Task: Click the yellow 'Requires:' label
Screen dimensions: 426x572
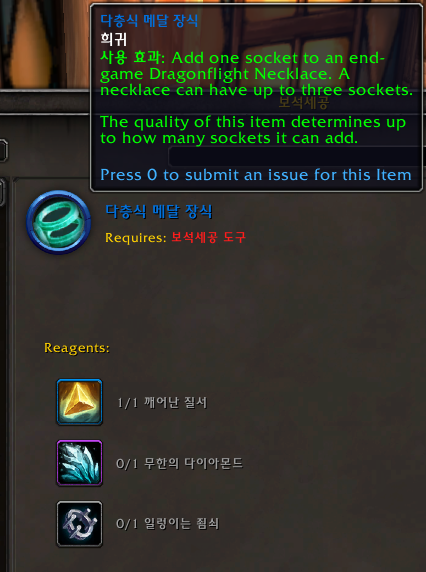Action: tap(136, 238)
